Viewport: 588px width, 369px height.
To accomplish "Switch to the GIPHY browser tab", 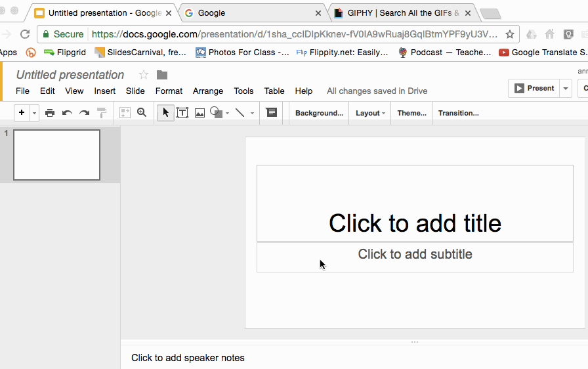I will click(402, 12).
